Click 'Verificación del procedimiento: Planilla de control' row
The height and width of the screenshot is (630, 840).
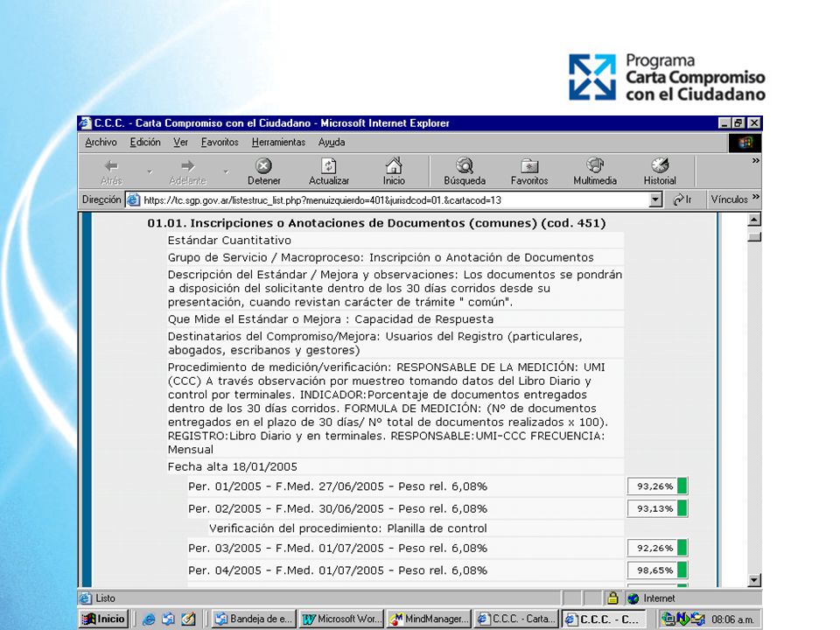coord(416,528)
